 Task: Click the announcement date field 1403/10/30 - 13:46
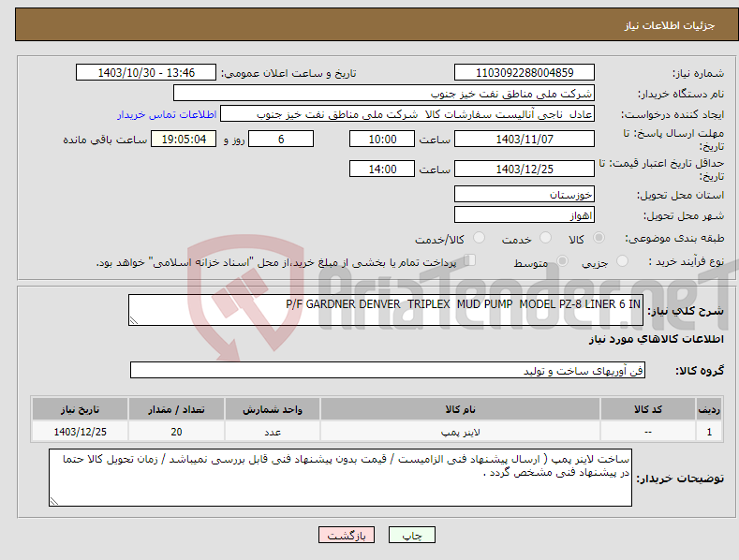tap(145, 73)
